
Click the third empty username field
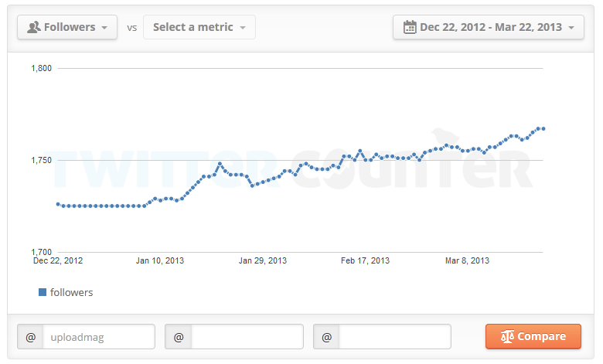coord(394,337)
